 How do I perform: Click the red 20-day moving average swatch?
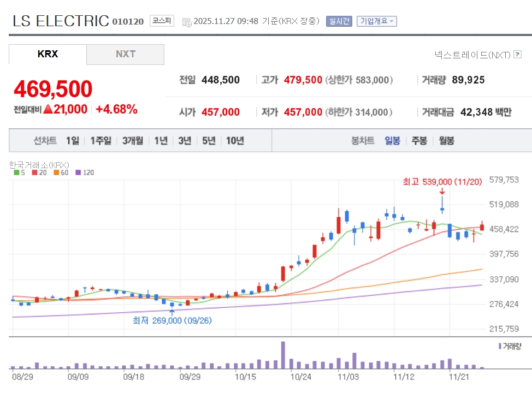coord(34,172)
